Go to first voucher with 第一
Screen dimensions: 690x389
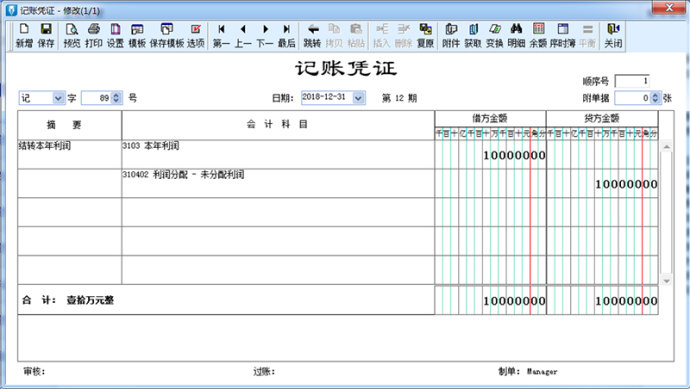click(221, 35)
